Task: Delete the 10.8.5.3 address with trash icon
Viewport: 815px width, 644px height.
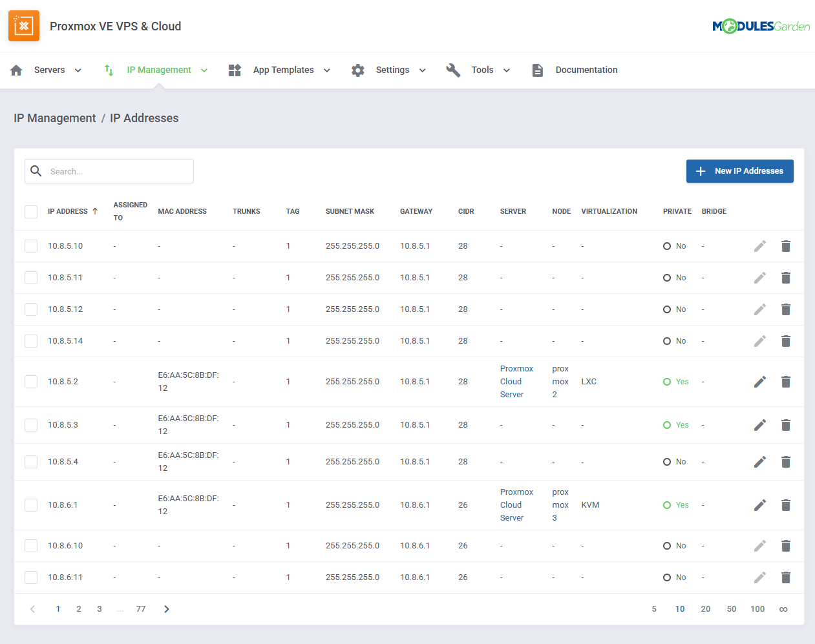Action: 786,425
